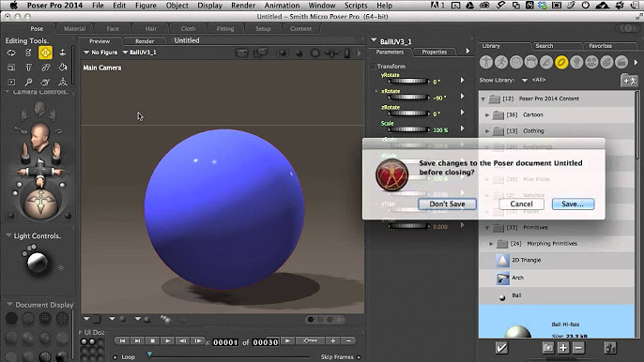Open the Lights library category icon

[x=576, y=62]
